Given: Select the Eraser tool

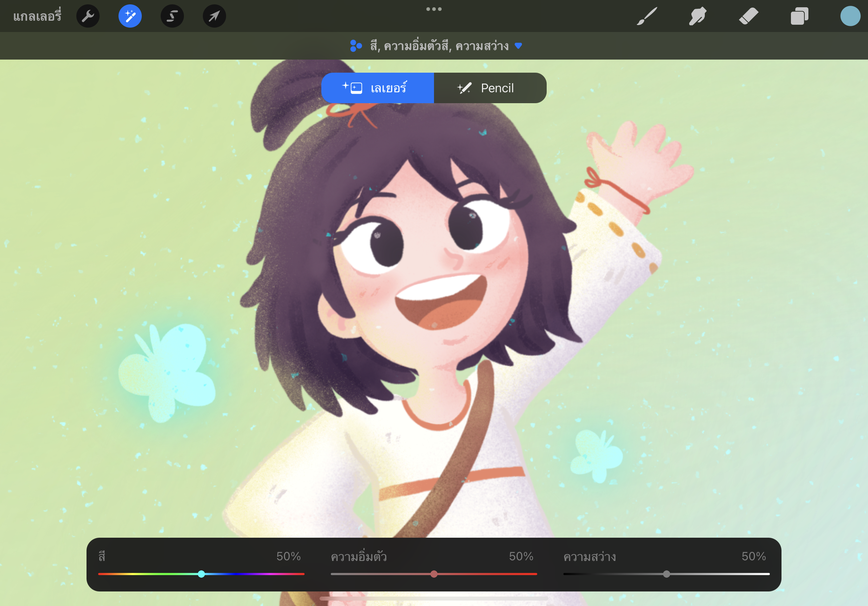Looking at the screenshot, I should [x=748, y=16].
